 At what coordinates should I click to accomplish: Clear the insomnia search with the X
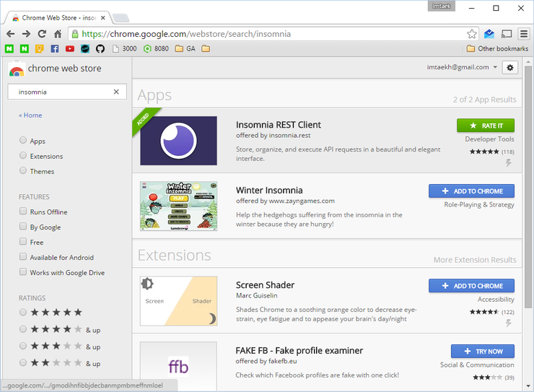point(116,92)
